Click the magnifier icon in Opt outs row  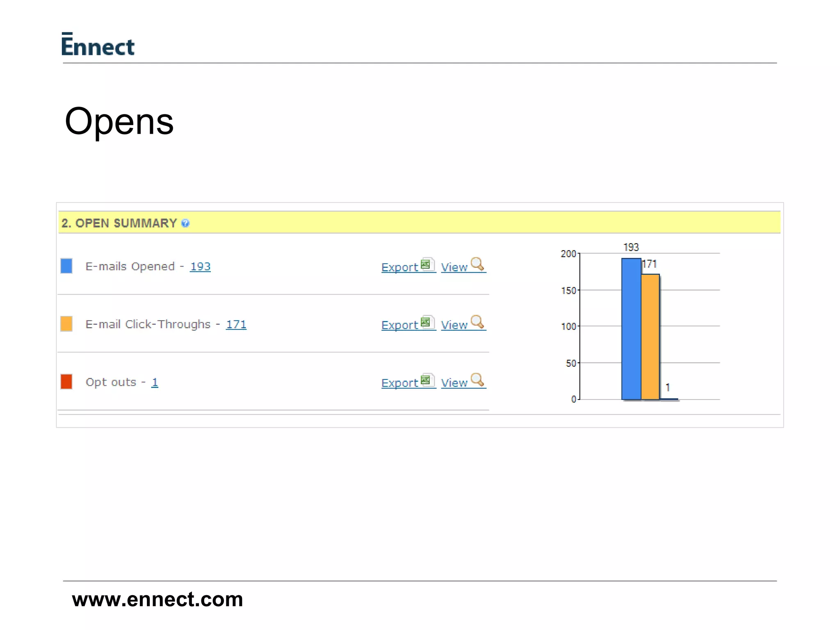[x=477, y=379]
